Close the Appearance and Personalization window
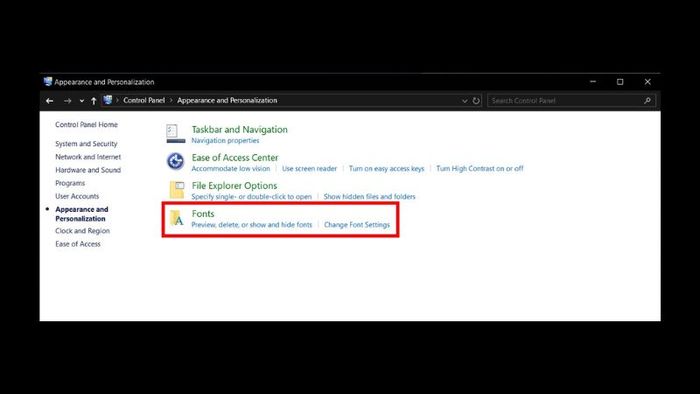The width and height of the screenshot is (700, 394). pos(647,82)
